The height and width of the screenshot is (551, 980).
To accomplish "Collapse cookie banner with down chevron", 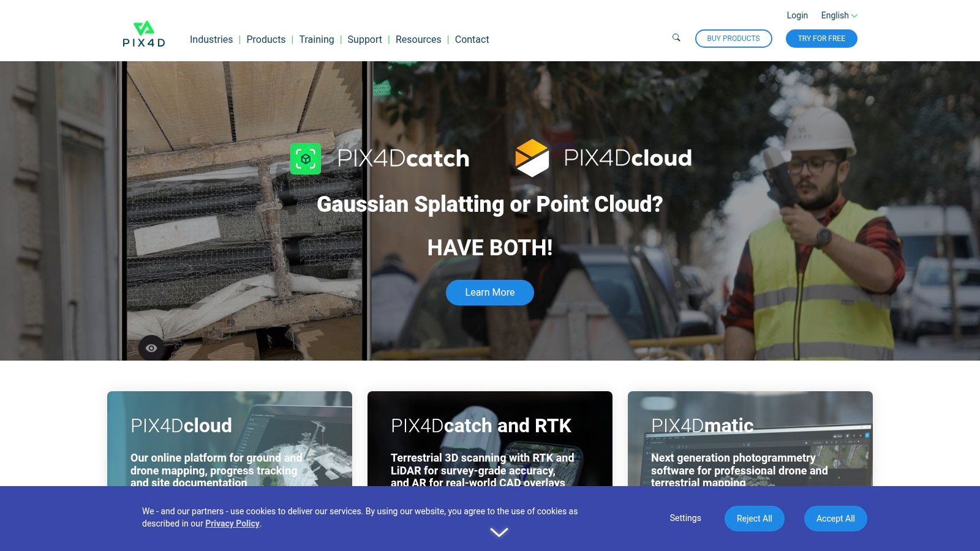I will [499, 533].
